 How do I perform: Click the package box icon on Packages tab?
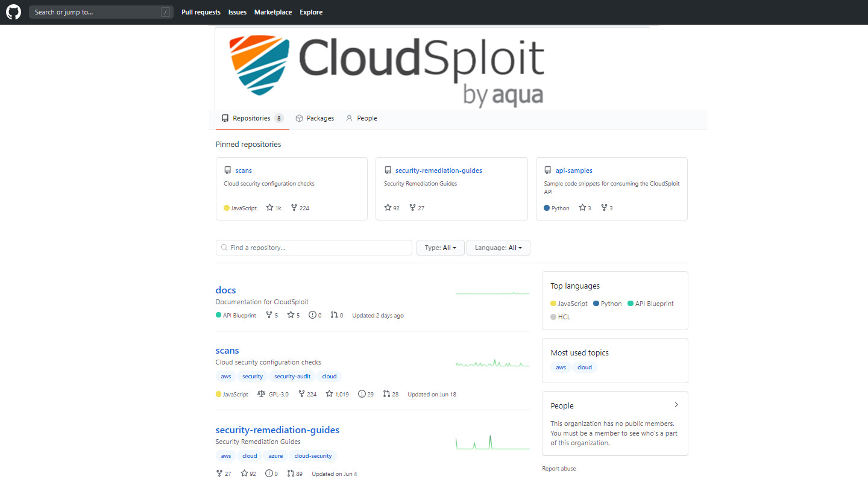coord(299,118)
